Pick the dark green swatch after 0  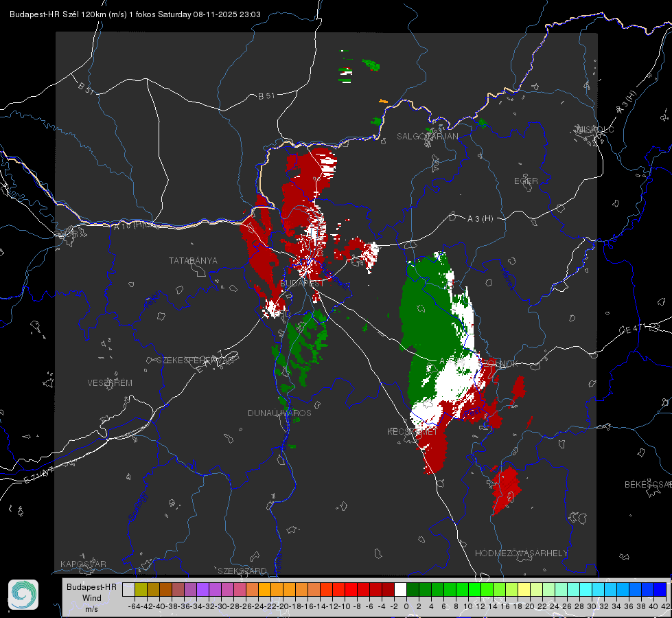[413, 590]
